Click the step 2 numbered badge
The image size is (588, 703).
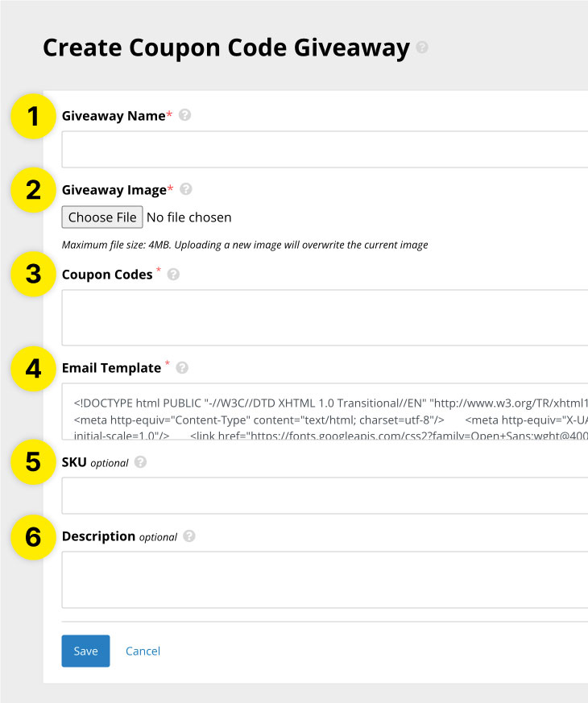click(32, 190)
